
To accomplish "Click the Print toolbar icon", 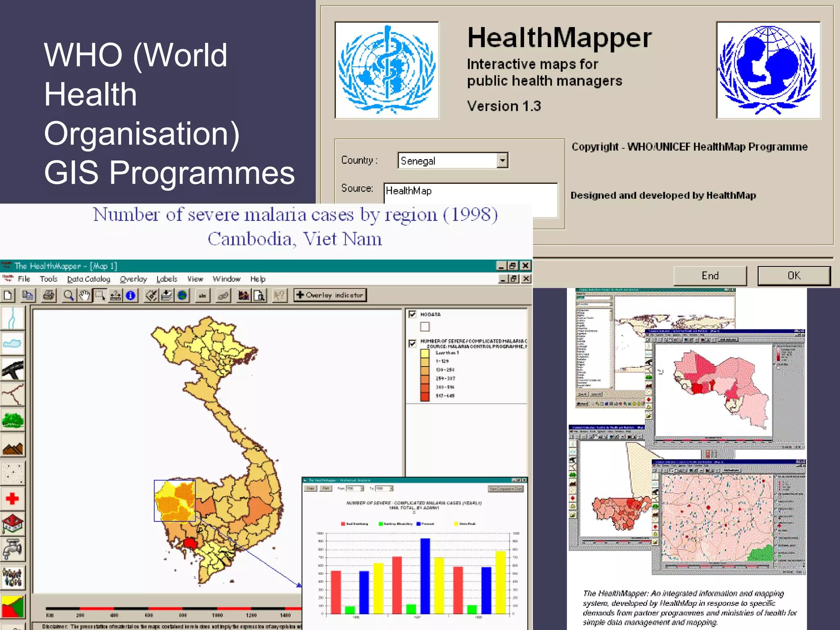I will 49,295.
